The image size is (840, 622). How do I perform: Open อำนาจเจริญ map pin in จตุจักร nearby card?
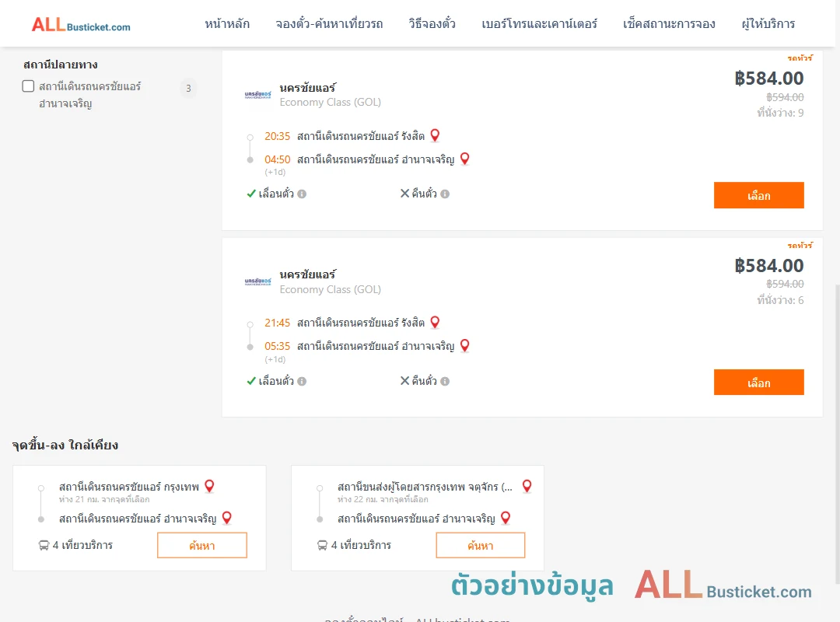[506, 518]
